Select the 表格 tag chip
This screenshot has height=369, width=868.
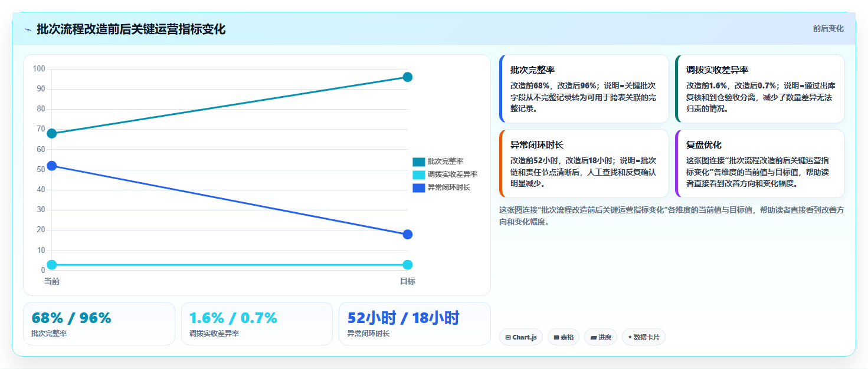tap(564, 337)
